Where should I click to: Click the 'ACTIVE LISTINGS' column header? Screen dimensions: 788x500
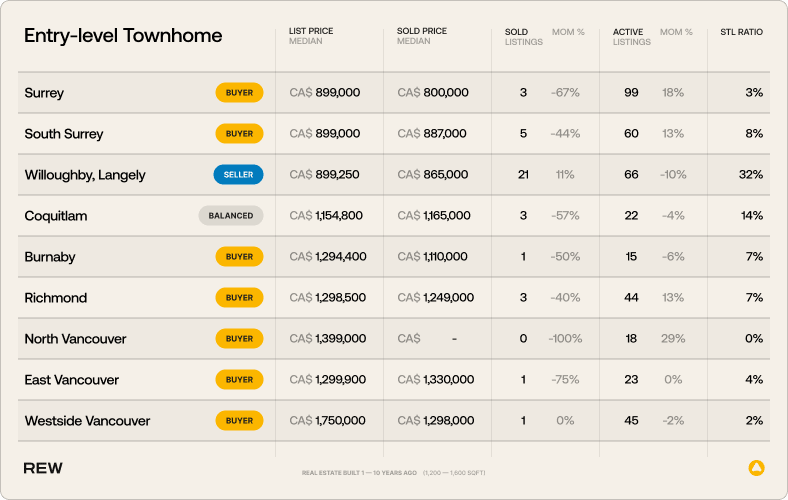[631, 37]
